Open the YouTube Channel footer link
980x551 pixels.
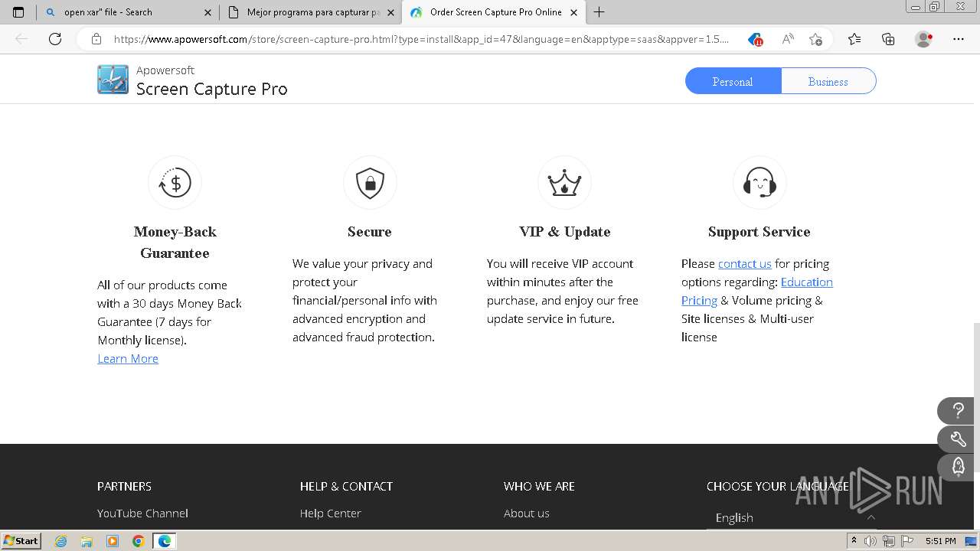click(142, 514)
